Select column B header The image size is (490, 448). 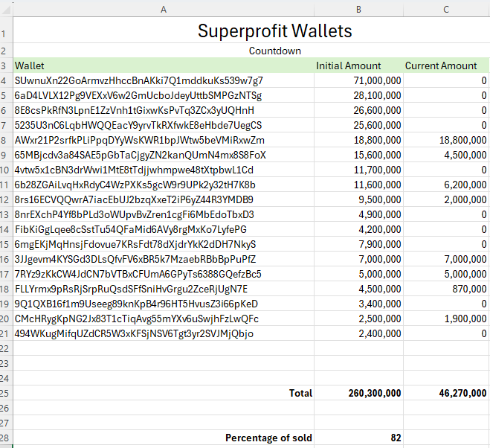point(358,10)
